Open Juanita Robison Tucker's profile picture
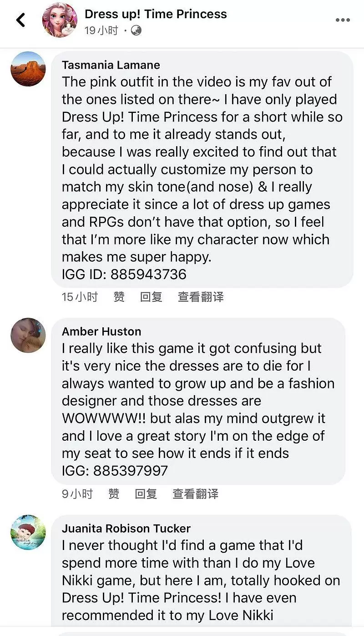Image resolution: width=364 pixels, height=636 pixels. click(x=28, y=532)
